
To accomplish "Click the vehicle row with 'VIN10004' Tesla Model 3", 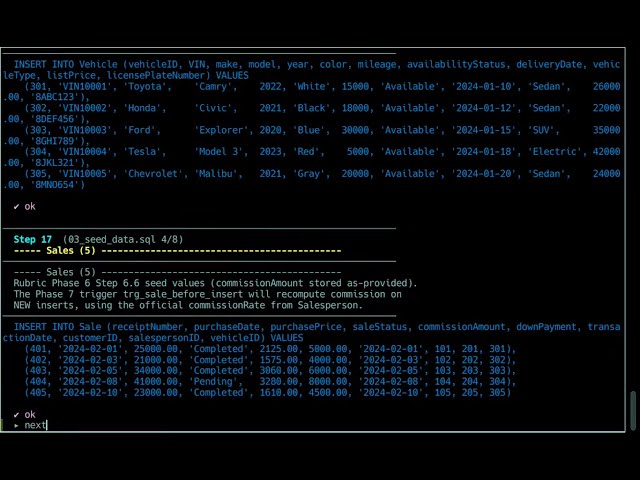I will click(311, 157).
